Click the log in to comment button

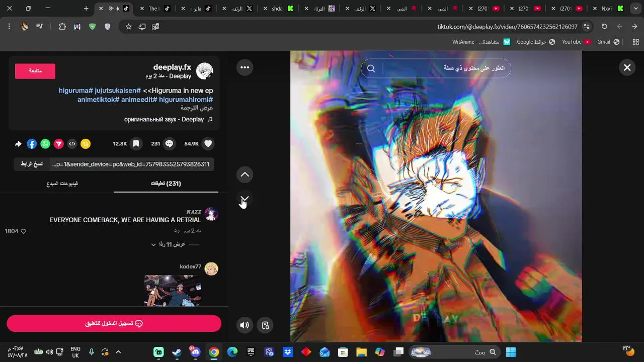pyautogui.click(x=114, y=323)
